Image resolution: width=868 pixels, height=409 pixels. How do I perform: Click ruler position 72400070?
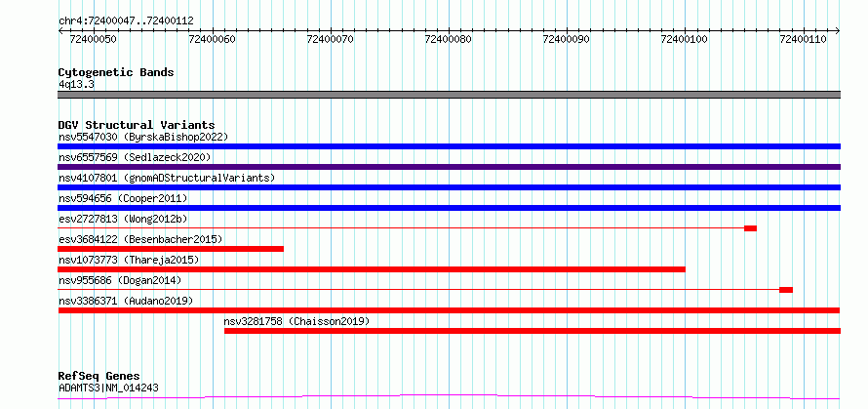click(331, 39)
